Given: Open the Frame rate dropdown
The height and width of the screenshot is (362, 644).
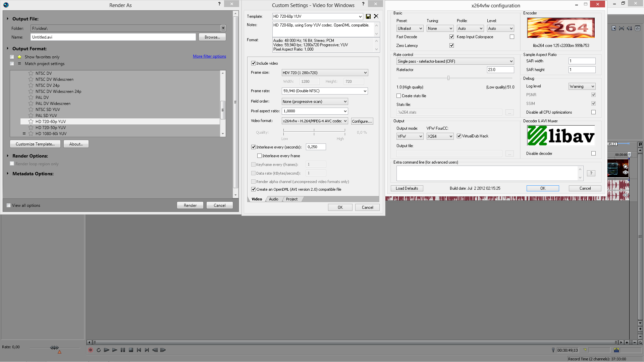Looking at the screenshot, I should click(325, 91).
